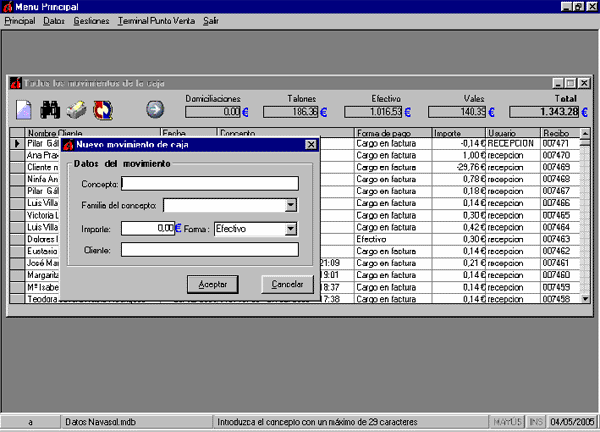Viewport: 600px width, 432px height.
Task: Click the euro icon next to Talones total
Action: coord(325,112)
